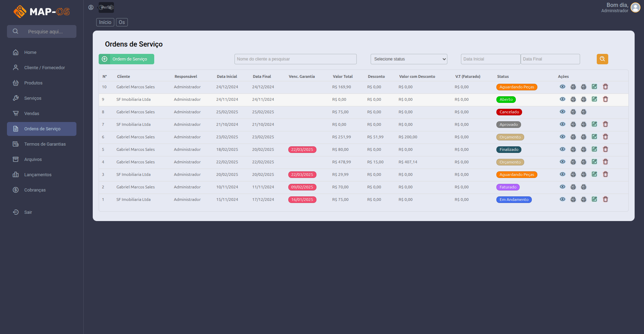Open the Data Inicial date picker
This screenshot has height=334, width=644.
490,59
